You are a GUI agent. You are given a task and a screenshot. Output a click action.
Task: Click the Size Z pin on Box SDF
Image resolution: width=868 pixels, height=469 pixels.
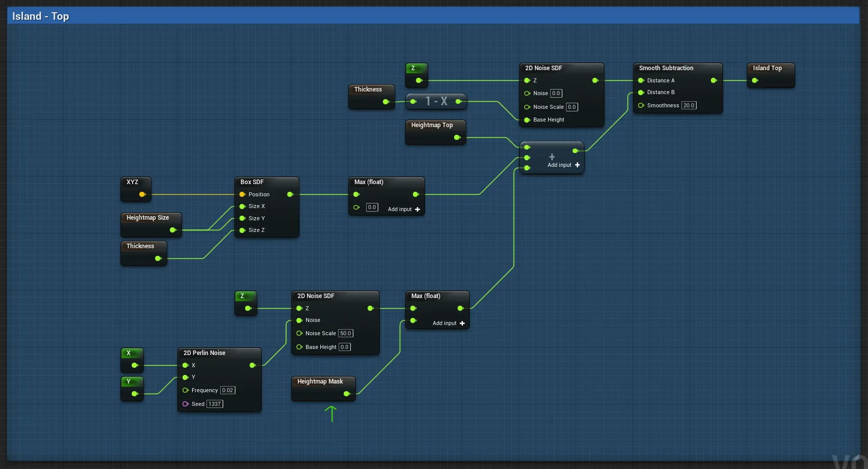tap(243, 230)
